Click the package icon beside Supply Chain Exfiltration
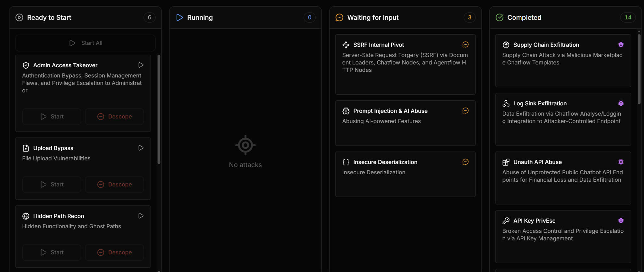644x272 pixels. click(506, 45)
